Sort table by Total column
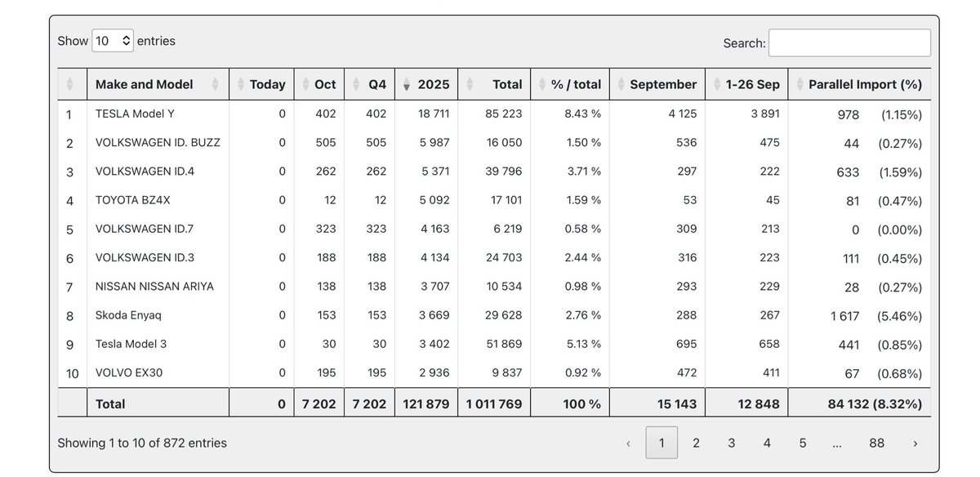Image resolution: width=980 pixels, height=477 pixels. (493, 84)
